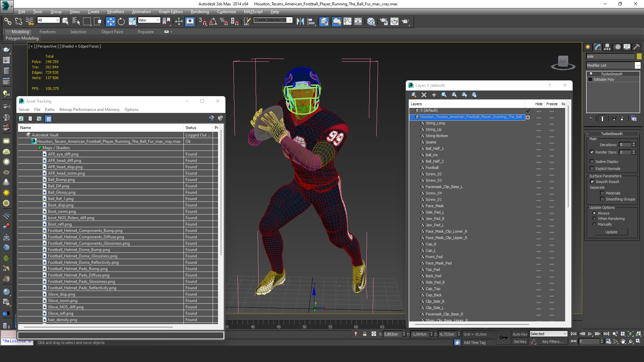The width and height of the screenshot is (644, 362).
Task: Select When Rendering update option
Action: (x=594, y=219)
